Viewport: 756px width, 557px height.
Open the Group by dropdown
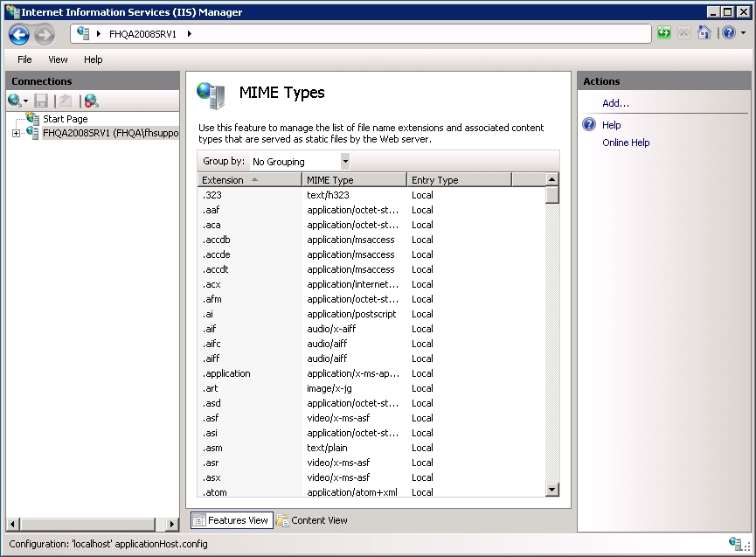[344, 162]
